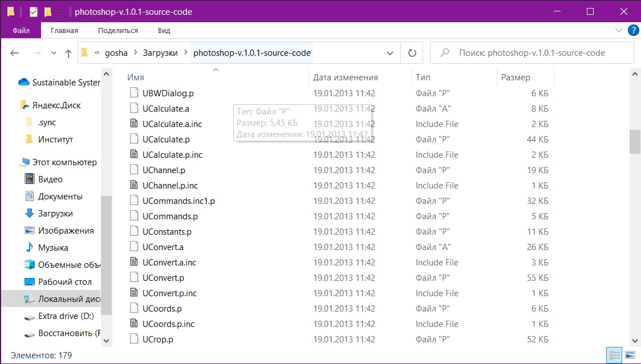
Task: Refresh the folder with the reload button
Action: tap(412, 53)
